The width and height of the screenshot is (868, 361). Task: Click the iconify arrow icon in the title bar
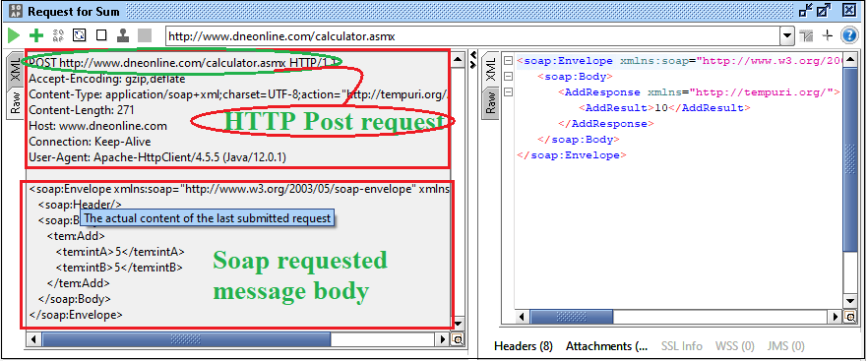806,11
